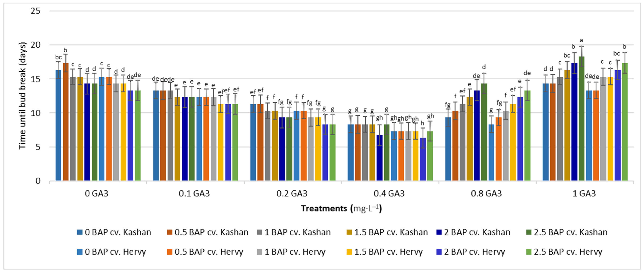Select the 1 GA3 axis category label
The image size is (644, 272).
click(x=584, y=194)
